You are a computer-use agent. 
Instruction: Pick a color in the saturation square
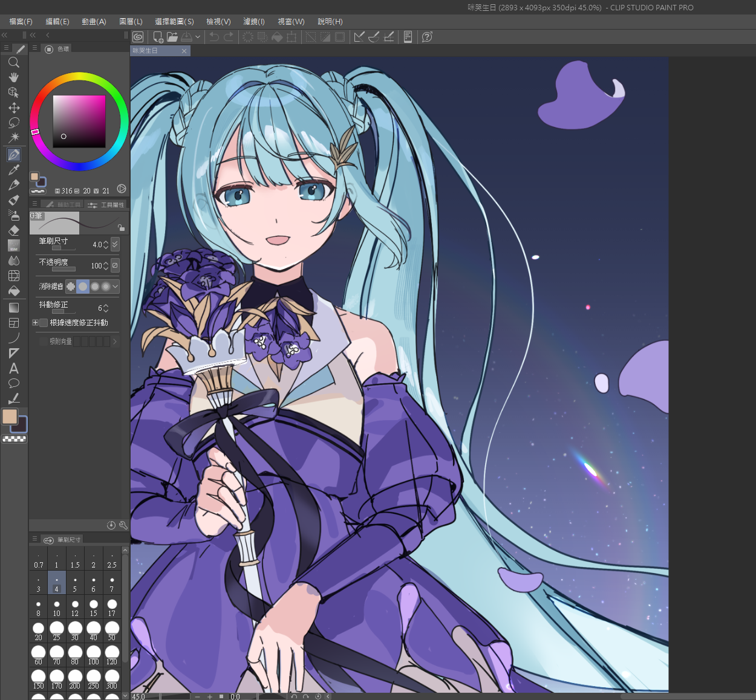click(79, 122)
